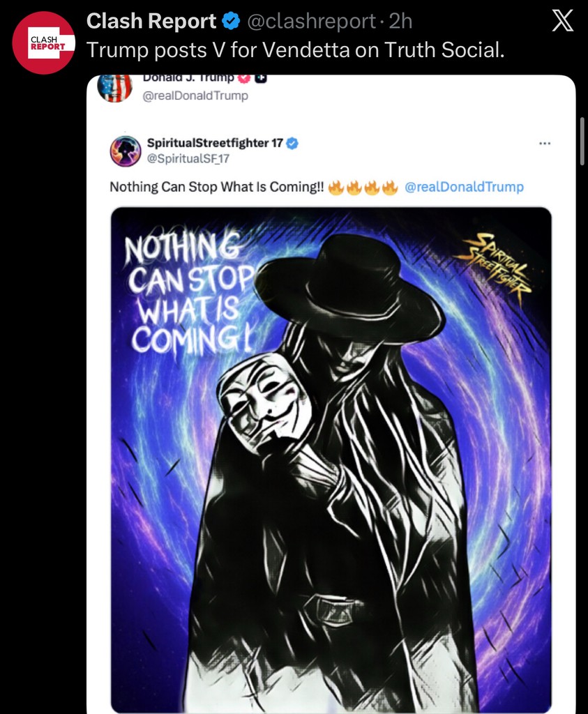This screenshot has height=714, width=588.
Task: Click the 2h post timestamp
Action: (401, 22)
